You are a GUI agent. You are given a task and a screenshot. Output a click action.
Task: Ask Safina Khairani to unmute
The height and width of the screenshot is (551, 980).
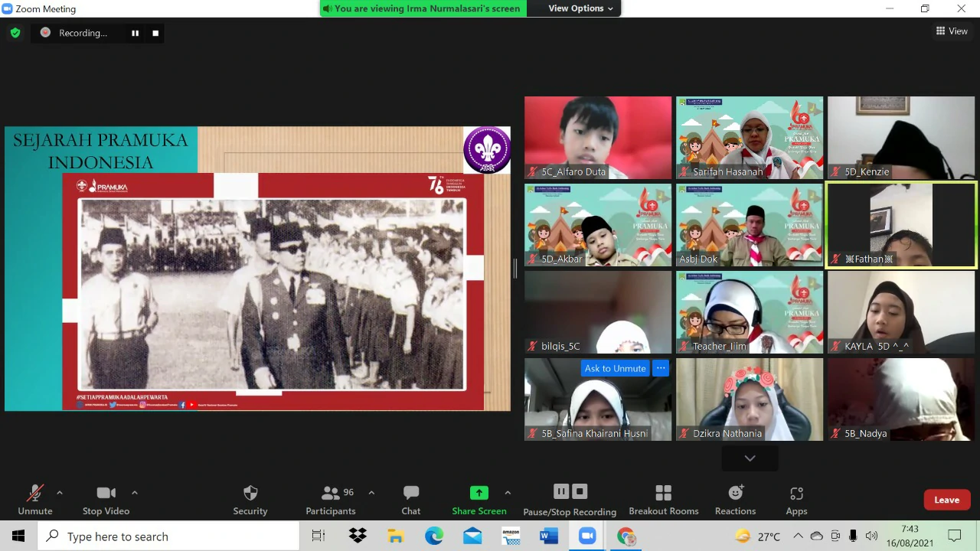[x=615, y=368]
